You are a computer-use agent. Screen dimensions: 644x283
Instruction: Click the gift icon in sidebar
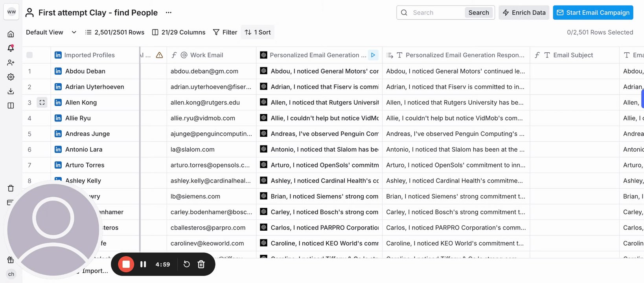(11, 260)
